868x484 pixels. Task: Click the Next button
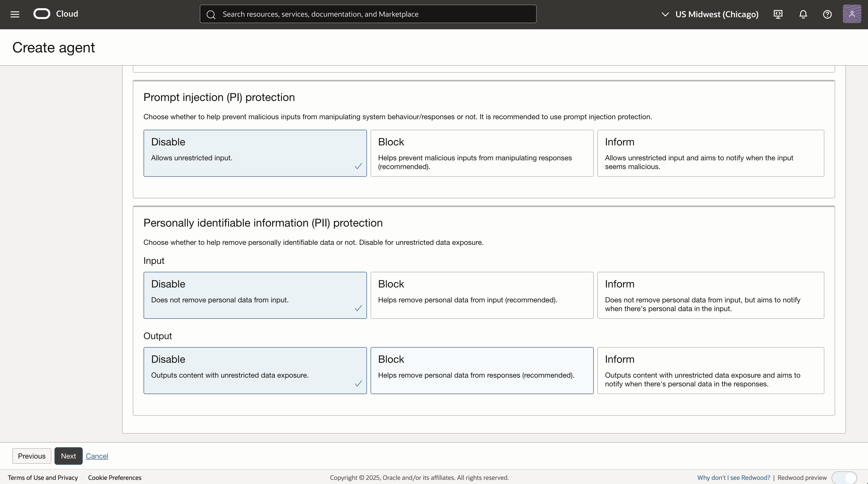tap(68, 456)
